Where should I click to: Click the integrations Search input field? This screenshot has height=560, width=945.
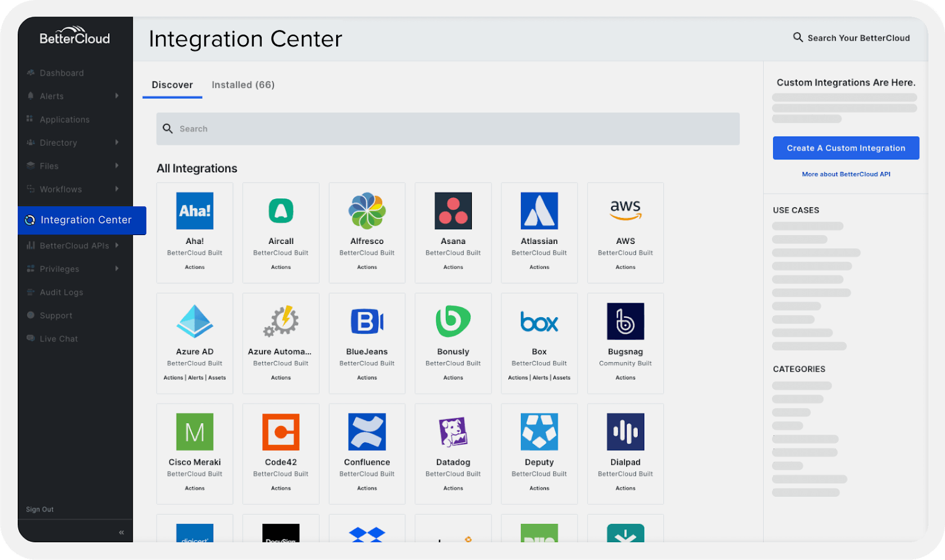(448, 129)
